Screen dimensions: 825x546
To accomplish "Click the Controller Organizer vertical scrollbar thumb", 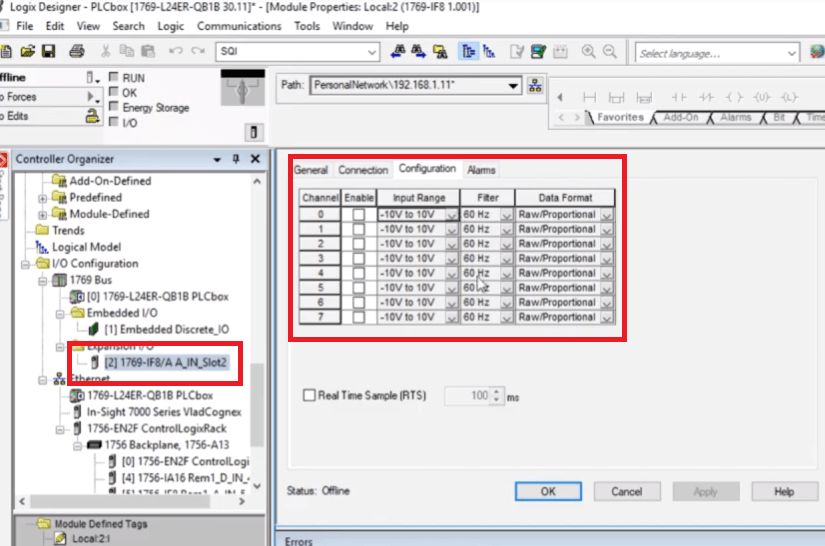I will click(x=256, y=405).
